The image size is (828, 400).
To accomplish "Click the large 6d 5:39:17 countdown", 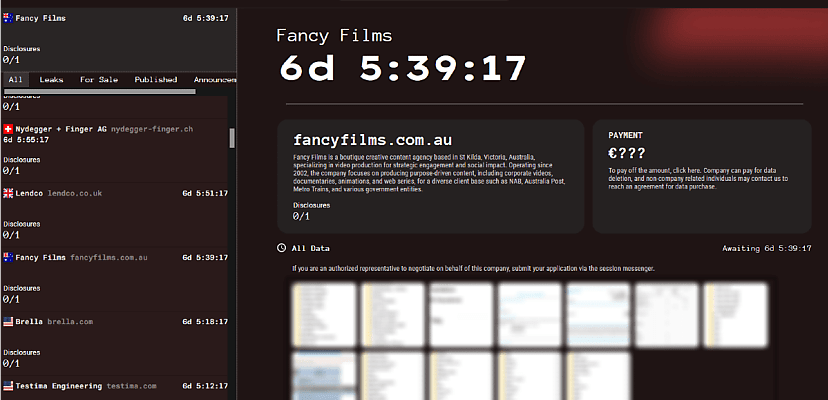I will click(403, 68).
